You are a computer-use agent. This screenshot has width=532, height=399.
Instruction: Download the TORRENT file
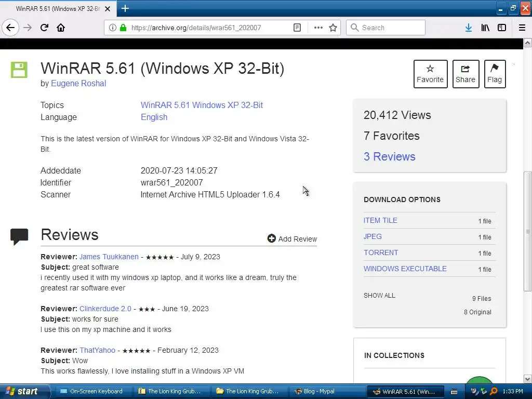point(381,252)
